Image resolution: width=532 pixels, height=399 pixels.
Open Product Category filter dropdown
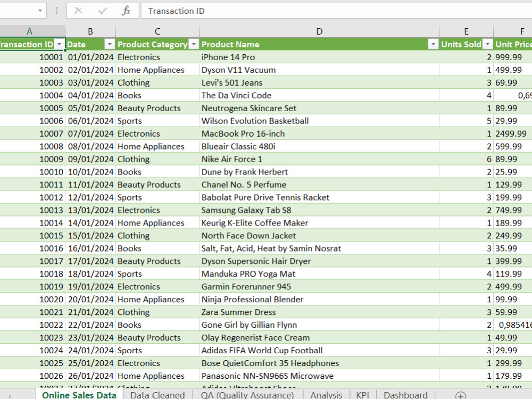point(194,45)
